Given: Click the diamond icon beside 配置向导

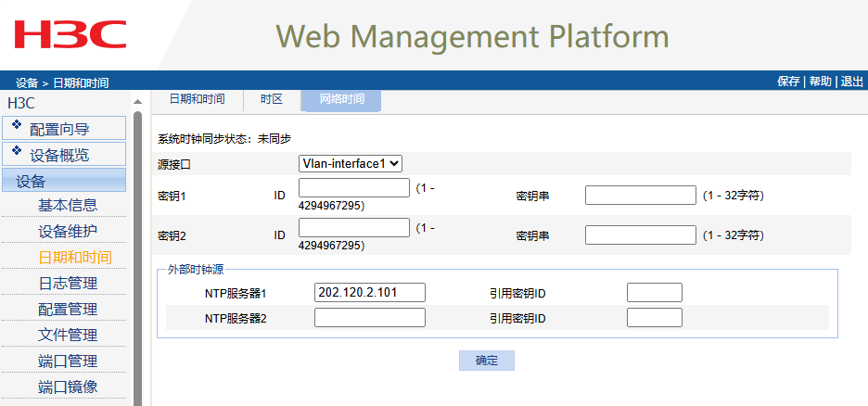Looking at the screenshot, I should [x=17, y=125].
